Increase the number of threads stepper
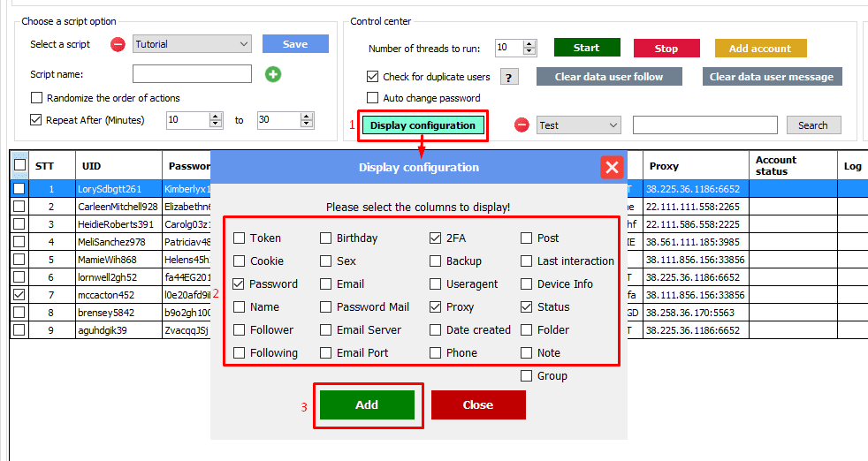868x461 pixels. pyautogui.click(x=529, y=44)
